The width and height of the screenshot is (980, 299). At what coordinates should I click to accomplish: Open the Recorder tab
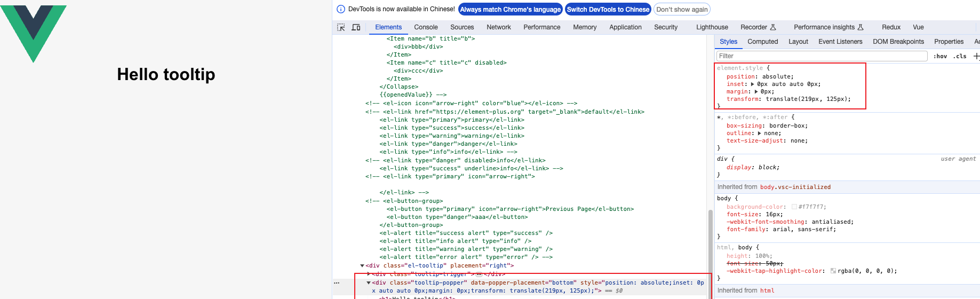[754, 27]
